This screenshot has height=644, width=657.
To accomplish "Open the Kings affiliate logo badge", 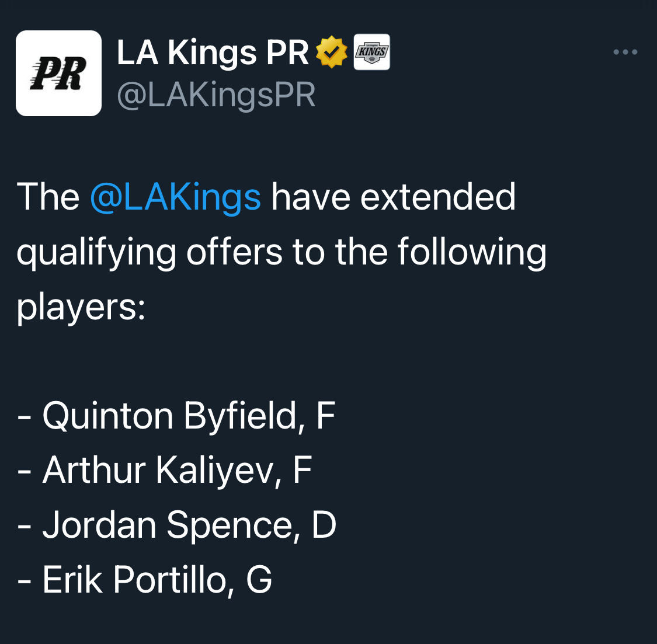I will (371, 52).
